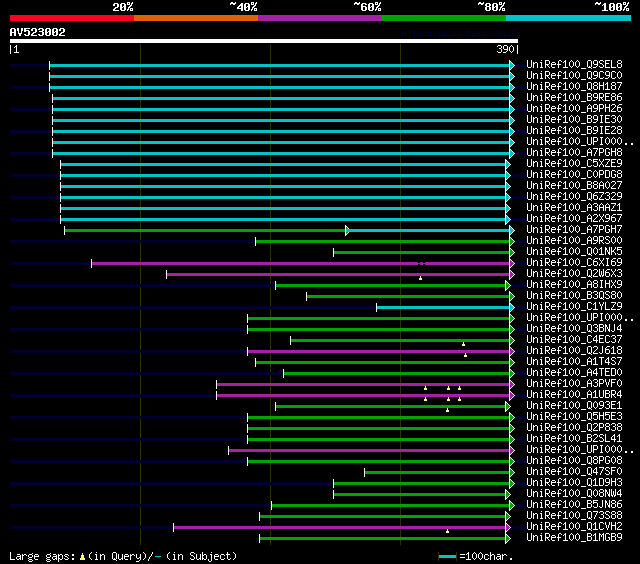This screenshot has height=564, width=640.
Task: Select the UniRef100_Q3BNJ4 label
Action: pos(574,329)
